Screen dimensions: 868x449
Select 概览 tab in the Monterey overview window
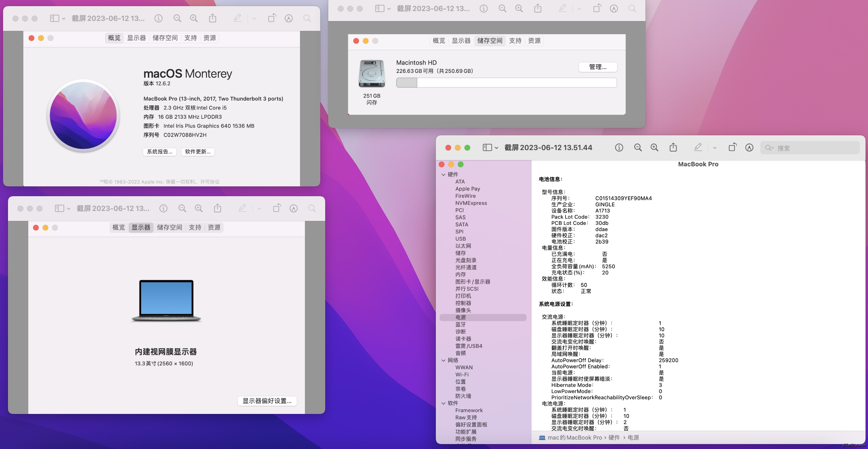(114, 38)
